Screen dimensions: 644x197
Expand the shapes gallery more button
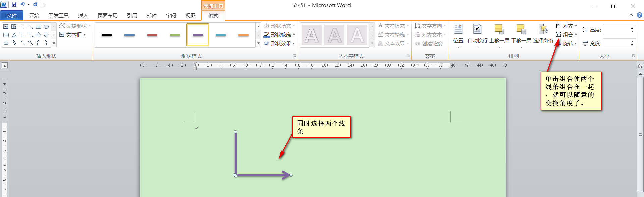coord(54,43)
